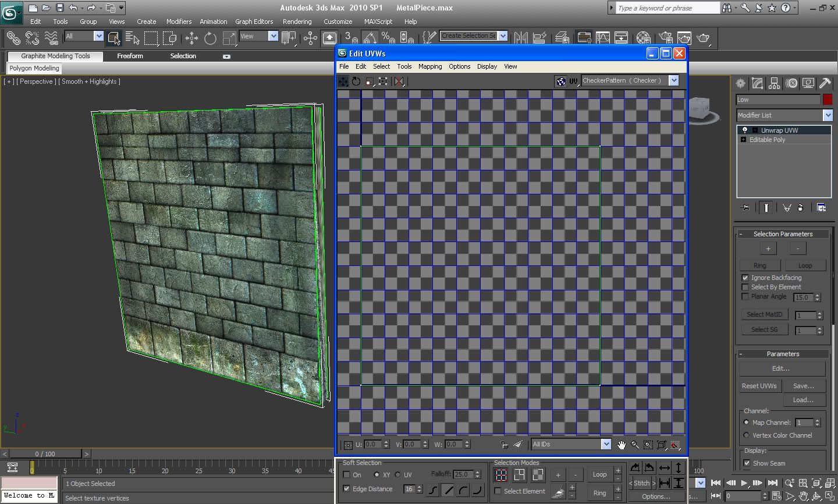The width and height of the screenshot is (838, 504).
Task: Switch to the Hierarchy panel tab icon
Action: [x=774, y=83]
